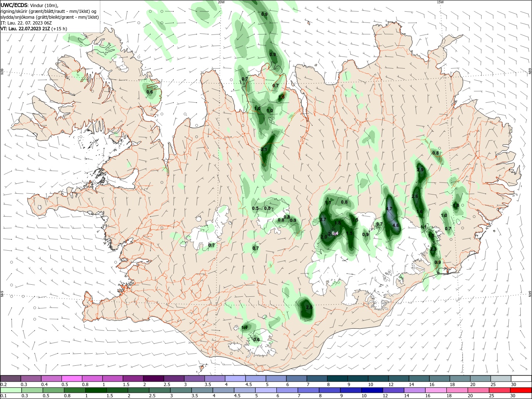Image resolution: width=532 pixels, height=399 pixels.
Task: Pick the bright red 30 swatch in the rain legend
Action: pos(521,390)
